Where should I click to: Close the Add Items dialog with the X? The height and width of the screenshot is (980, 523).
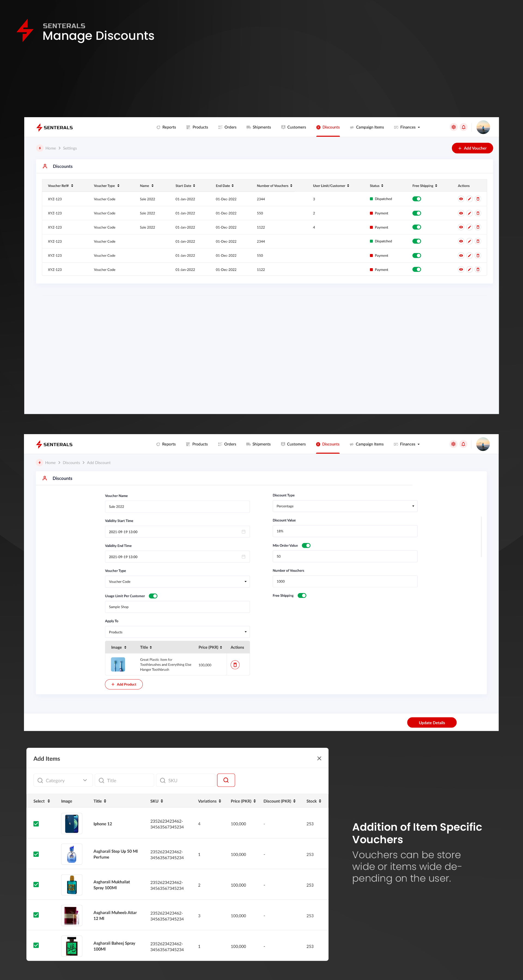(319, 758)
